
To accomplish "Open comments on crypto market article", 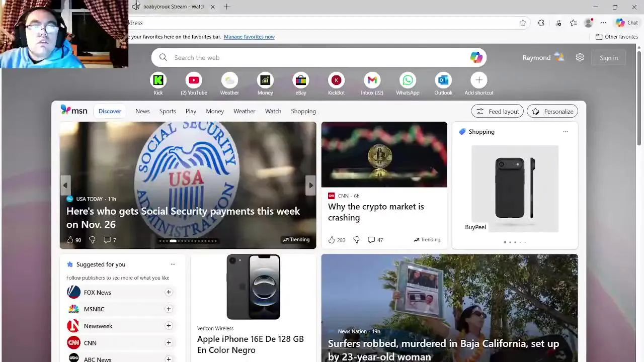I will [x=375, y=240].
